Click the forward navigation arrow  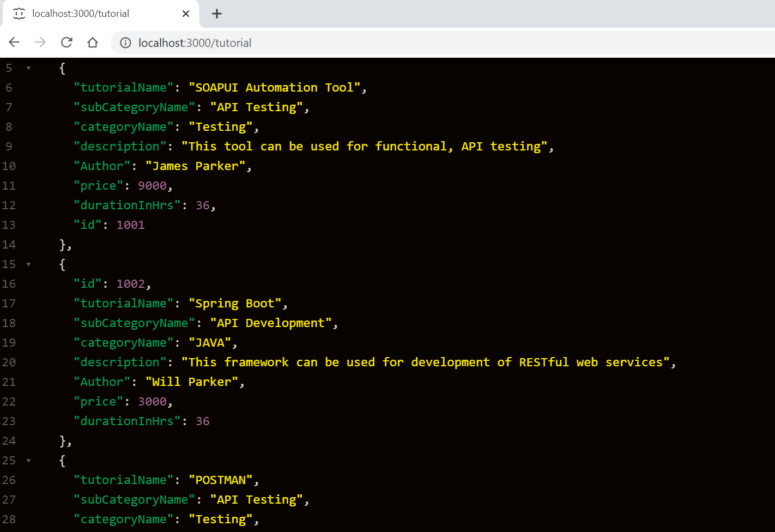(40, 42)
